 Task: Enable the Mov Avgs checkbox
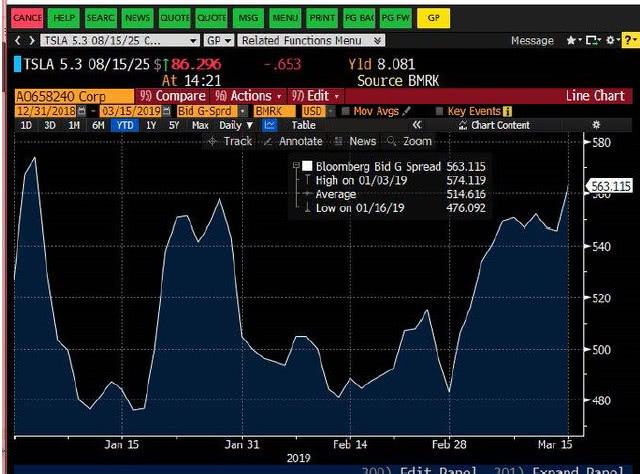coord(346,111)
